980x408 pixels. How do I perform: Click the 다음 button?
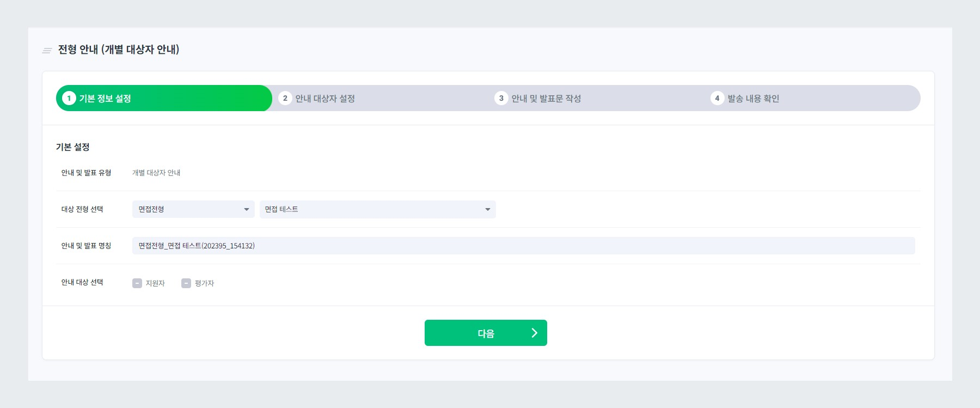point(486,333)
